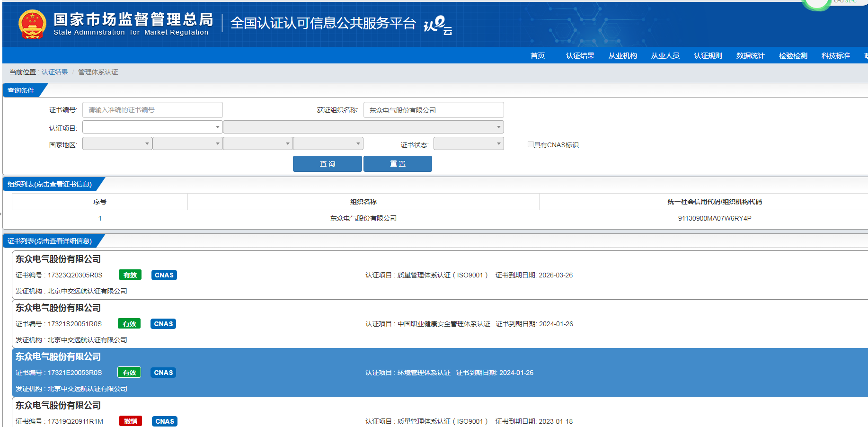Screen dimensions: 868x427
Task: Click 中国职业健康安全管理体系认证 item text
Action: point(444,324)
